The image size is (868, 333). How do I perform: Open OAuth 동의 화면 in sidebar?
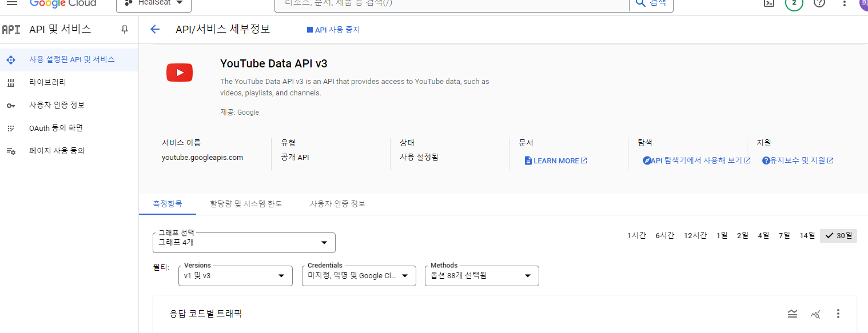(69, 128)
